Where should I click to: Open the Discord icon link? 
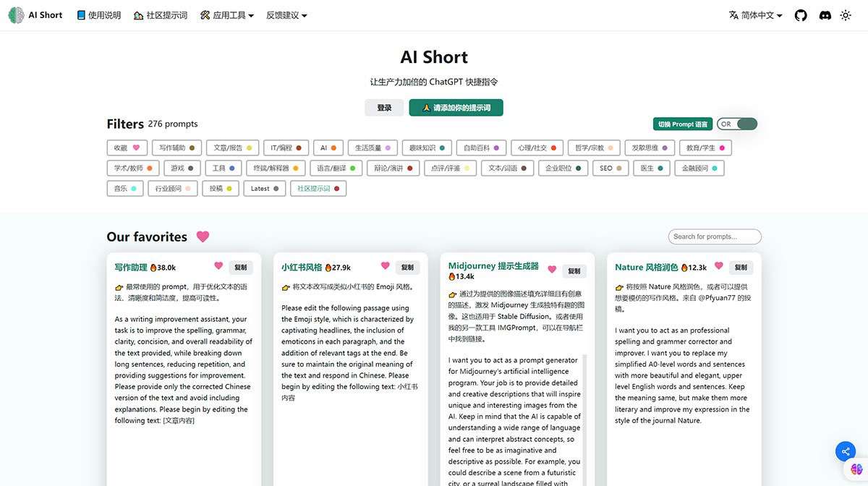[825, 15]
